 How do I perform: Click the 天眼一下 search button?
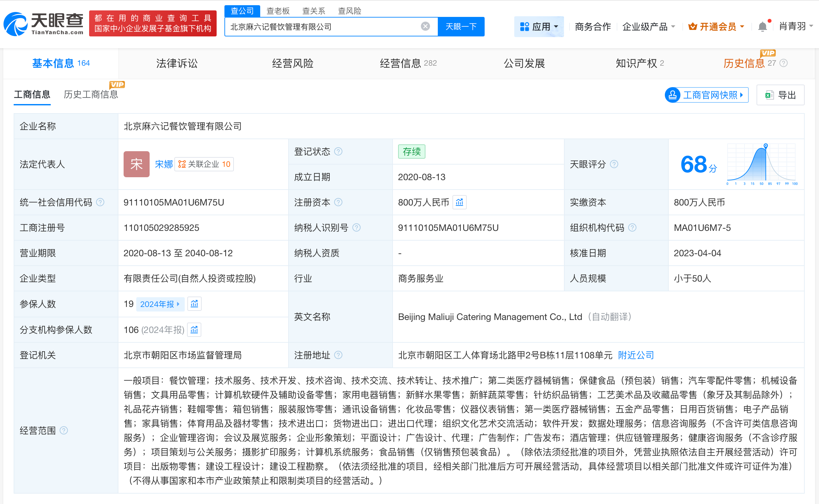(461, 26)
